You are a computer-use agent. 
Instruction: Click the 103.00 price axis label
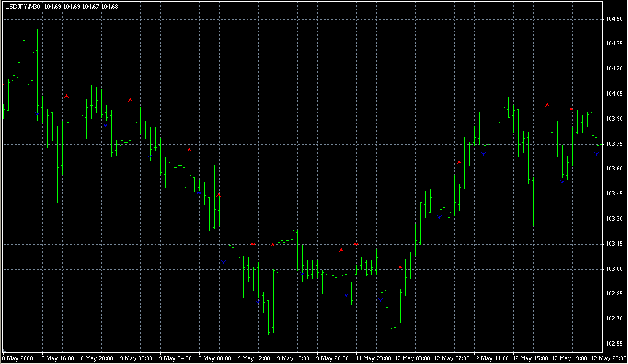click(x=614, y=269)
